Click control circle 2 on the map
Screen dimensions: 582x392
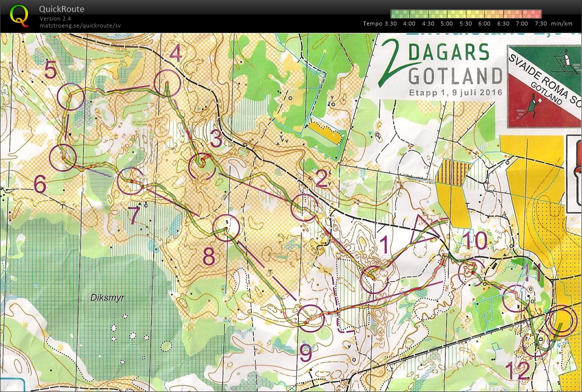coord(304,207)
